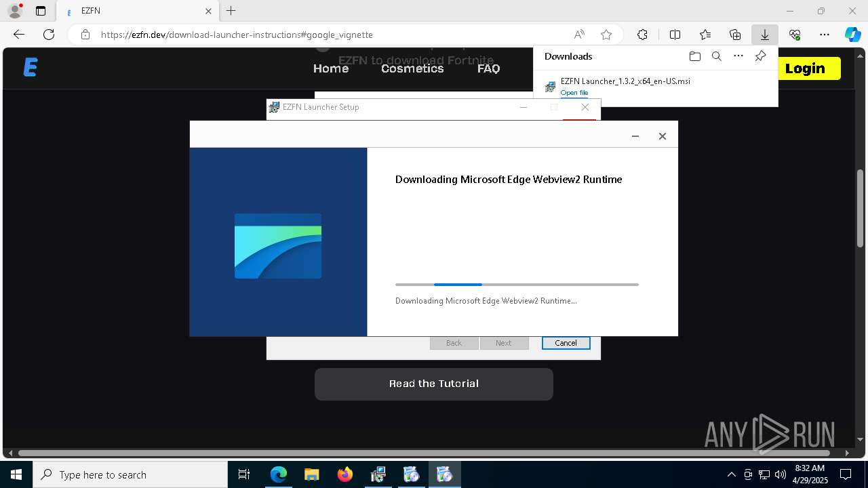Open the Favorites list
Image resolution: width=868 pixels, height=488 pixels.
705,35
